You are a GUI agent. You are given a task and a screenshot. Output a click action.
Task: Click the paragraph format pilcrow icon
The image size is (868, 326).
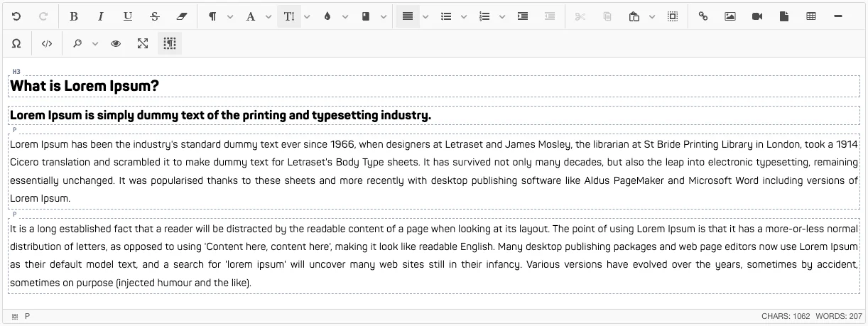212,16
